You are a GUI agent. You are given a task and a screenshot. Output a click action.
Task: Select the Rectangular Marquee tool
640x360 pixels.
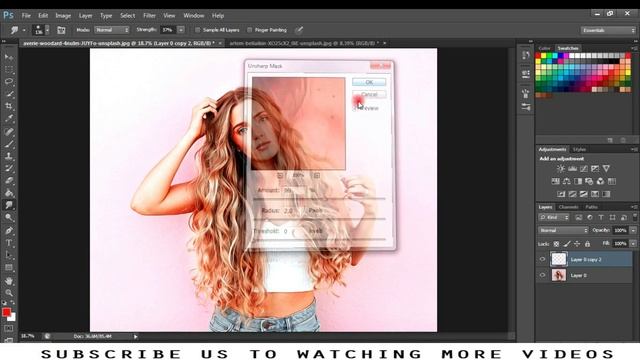9,69
